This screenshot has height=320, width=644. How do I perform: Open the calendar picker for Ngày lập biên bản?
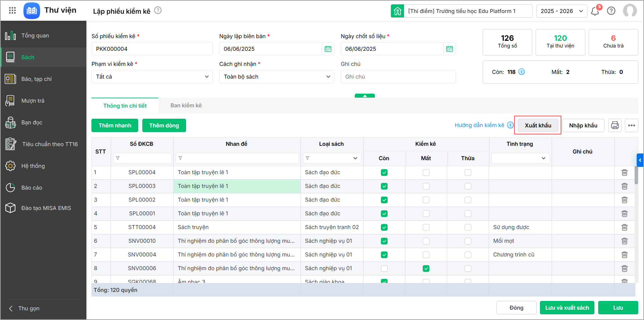tap(328, 49)
